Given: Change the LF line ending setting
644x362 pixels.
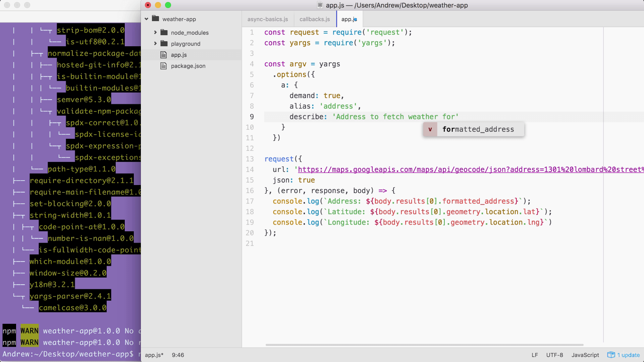Looking at the screenshot, I should click(x=535, y=355).
